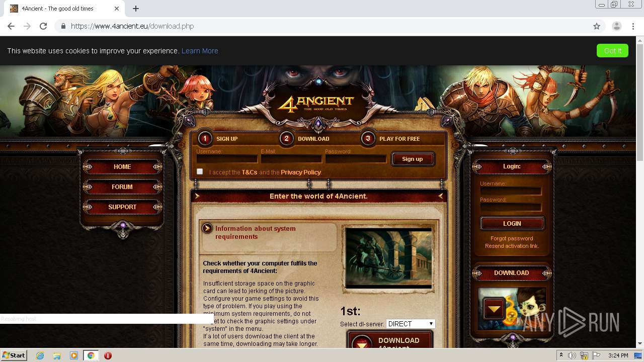Open the Information about system requirements heading
Screen dimensions: 644x362
click(255, 232)
